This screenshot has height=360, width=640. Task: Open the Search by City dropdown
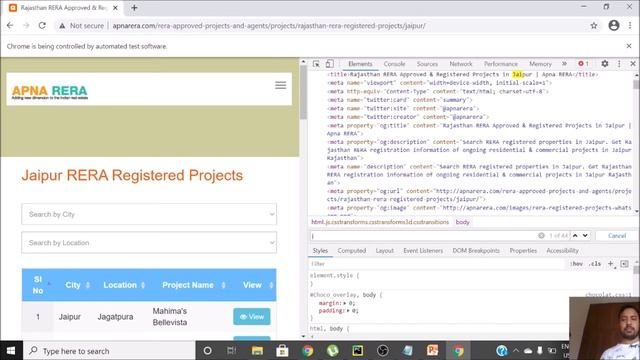[149, 214]
